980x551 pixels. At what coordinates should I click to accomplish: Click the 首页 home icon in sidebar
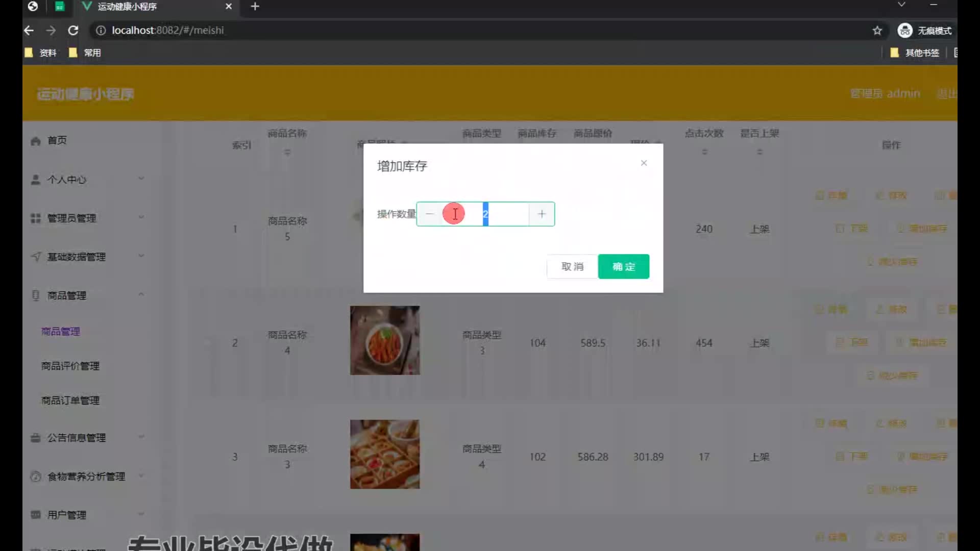(36, 141)
